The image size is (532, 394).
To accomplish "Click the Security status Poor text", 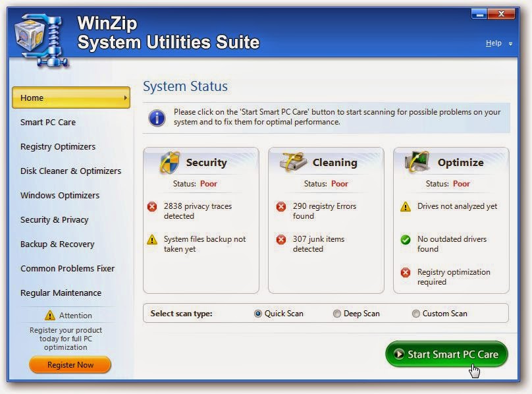I will click(208, 184).
